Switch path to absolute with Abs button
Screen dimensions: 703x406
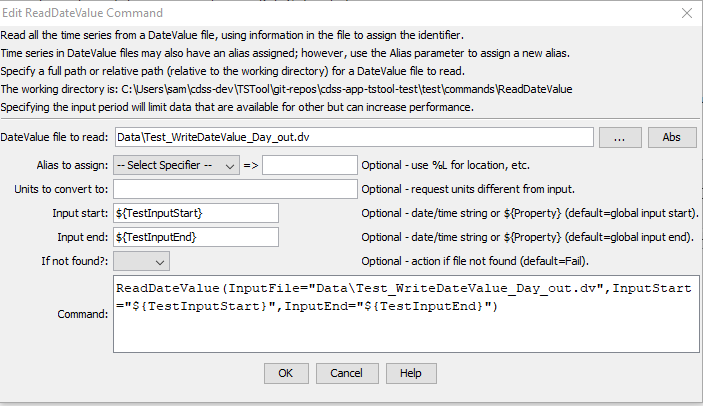click(x=672, y=137)
